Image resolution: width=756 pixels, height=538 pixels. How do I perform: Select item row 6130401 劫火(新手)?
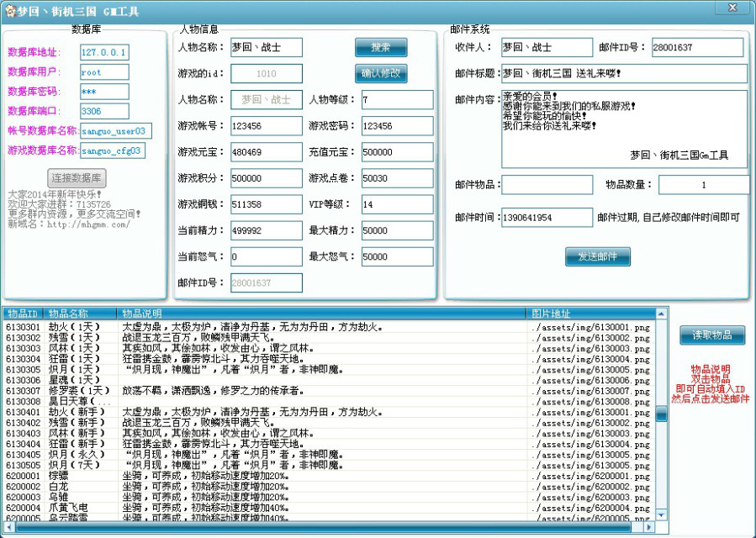[330, 412]
